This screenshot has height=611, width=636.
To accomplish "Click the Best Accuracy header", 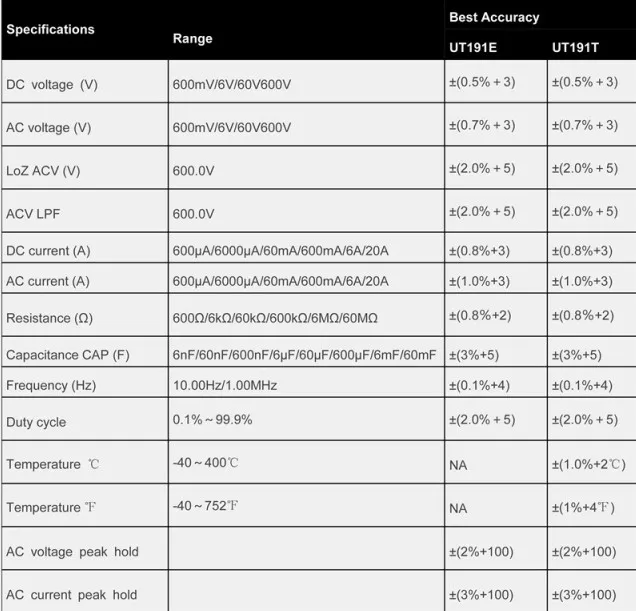I will point(494,17).
